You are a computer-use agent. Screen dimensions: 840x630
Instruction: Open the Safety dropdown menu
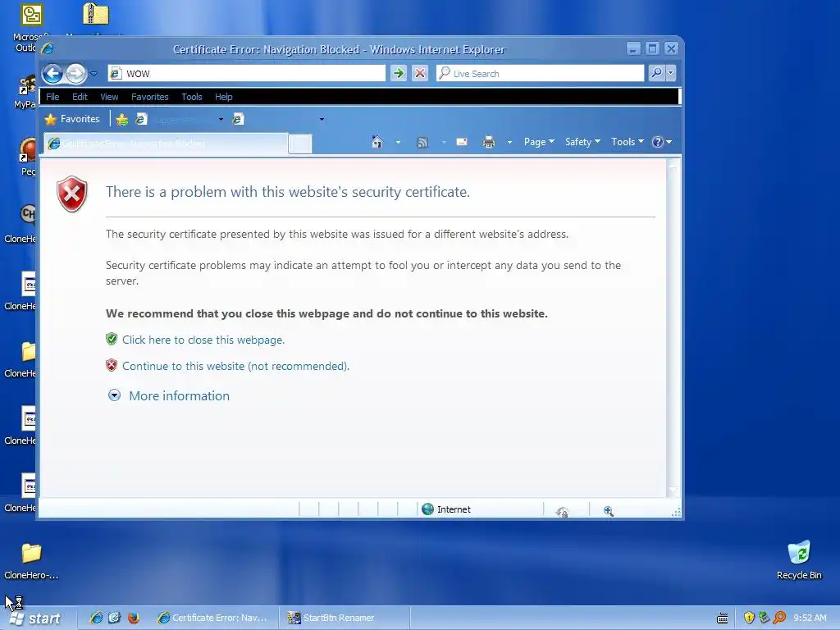(x=582, y=142)
